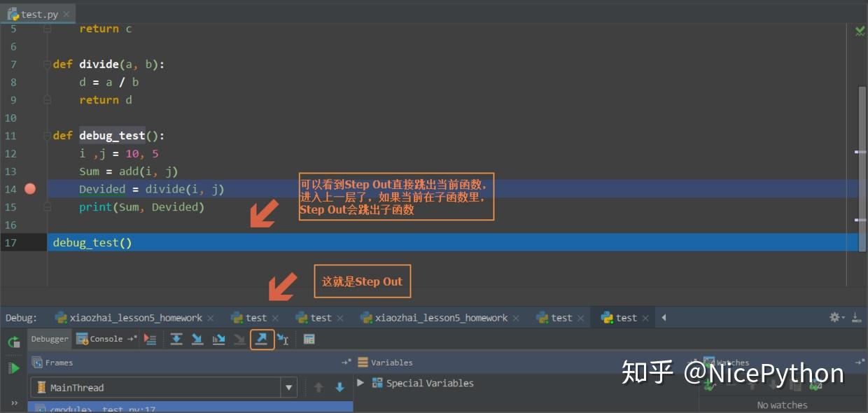Collapse fold marker at 'return c' line
The image size is (868, 413).
click(x=47, y=29)
